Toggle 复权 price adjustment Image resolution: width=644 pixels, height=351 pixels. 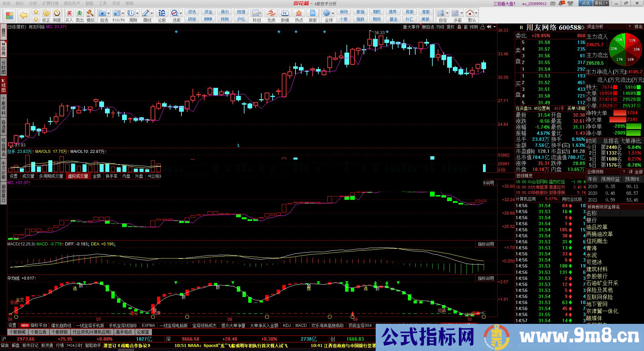pyautogui.click(x=451, y=27)
